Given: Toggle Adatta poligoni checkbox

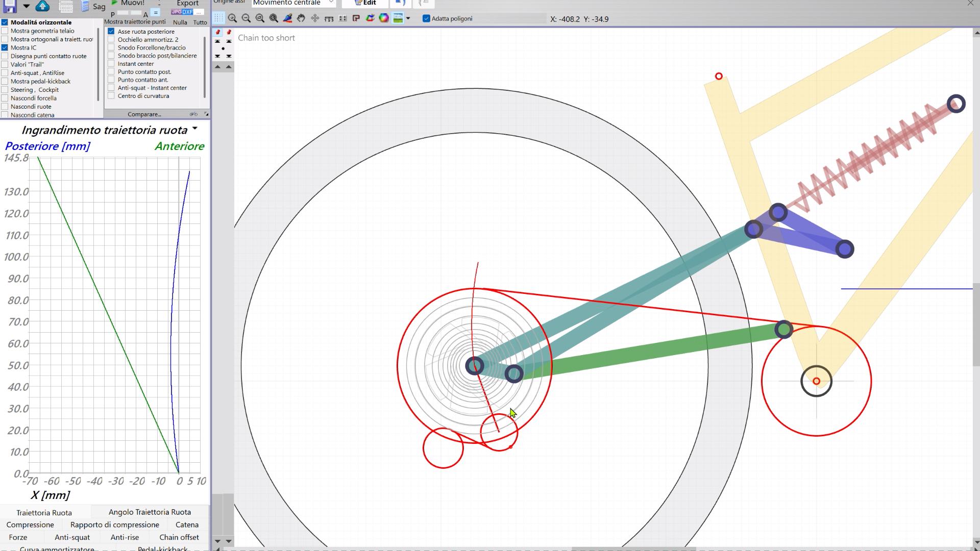Looking at the screenshot, I should tap(426, 18).
